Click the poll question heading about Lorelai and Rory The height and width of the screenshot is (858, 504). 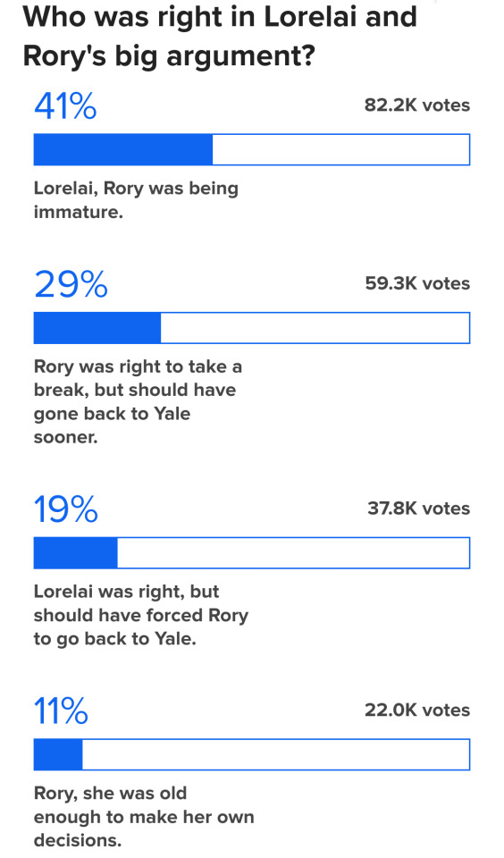(220, 36)
